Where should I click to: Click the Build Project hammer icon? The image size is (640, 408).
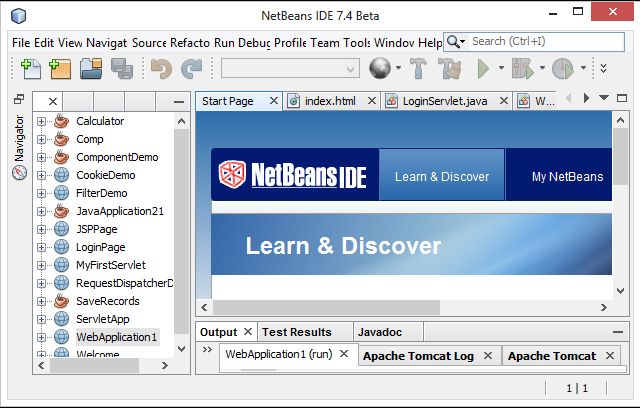point(418,68)
